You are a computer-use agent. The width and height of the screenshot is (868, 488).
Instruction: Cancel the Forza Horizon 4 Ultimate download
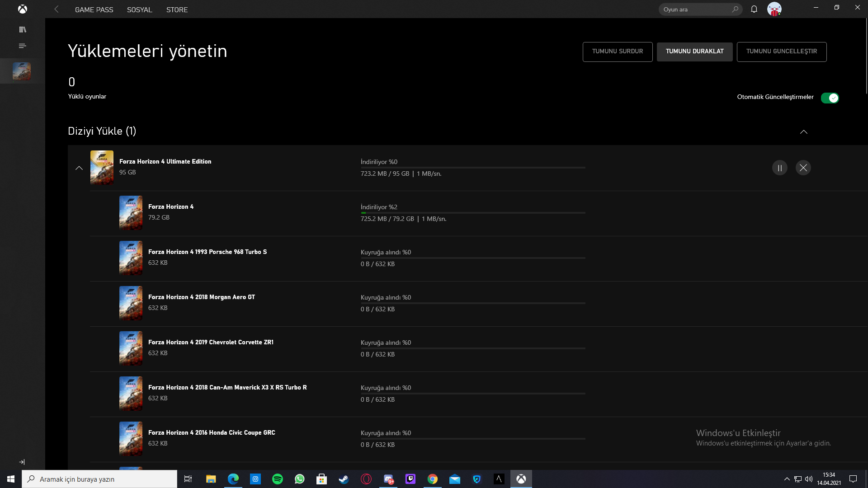[x=803, y=168]
